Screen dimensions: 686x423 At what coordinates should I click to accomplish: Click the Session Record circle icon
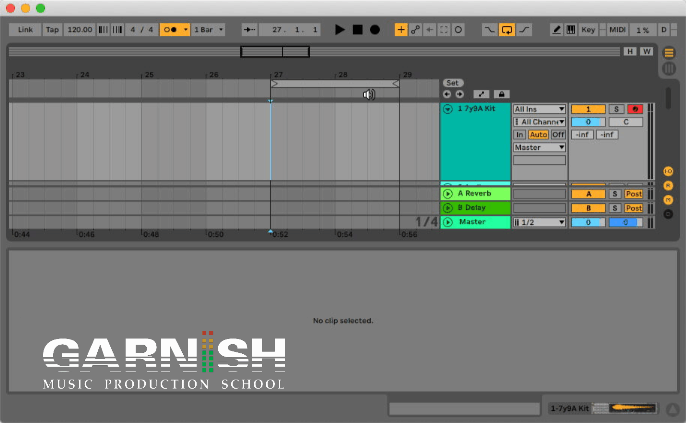pos(458,30)
